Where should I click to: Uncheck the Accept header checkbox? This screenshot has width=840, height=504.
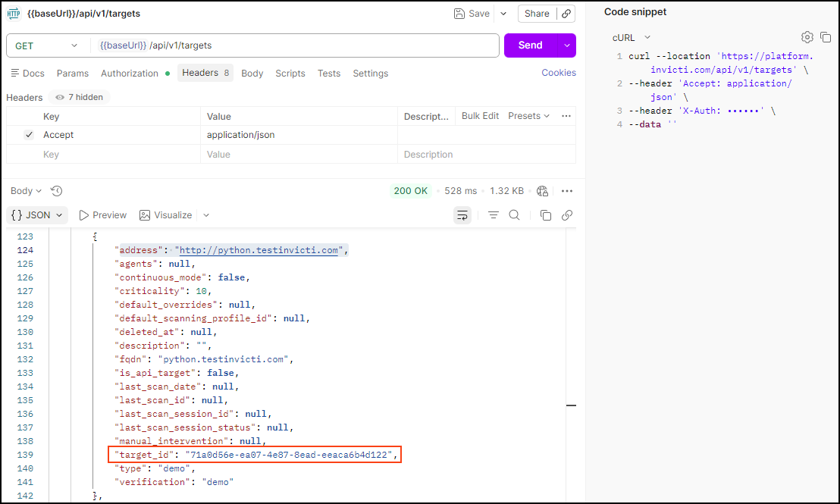pyautogui.click(x=29, y=135)
